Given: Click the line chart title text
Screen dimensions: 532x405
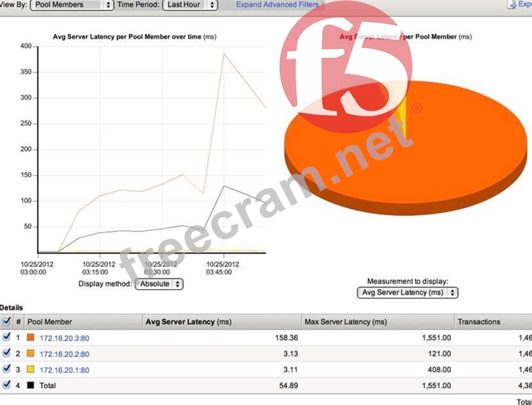Looking at the screenshot, I should pos(134,37).
